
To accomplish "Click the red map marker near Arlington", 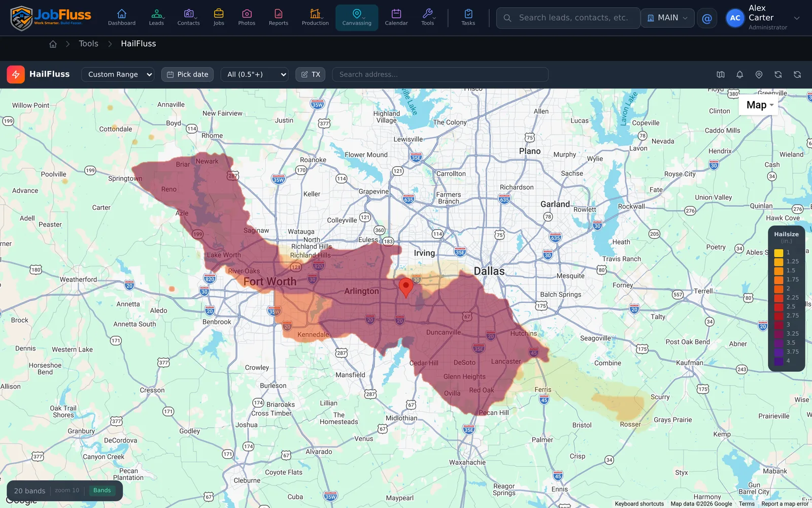I will tap(405, 287).
